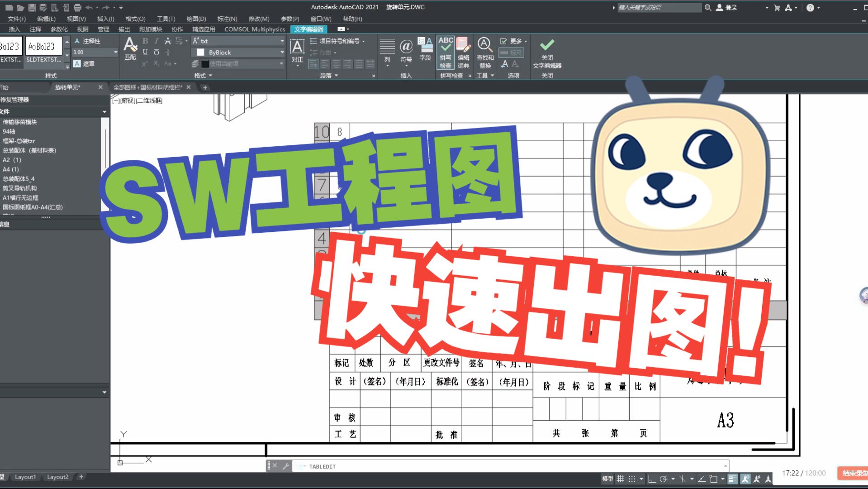
Task: Click the 对正 justification icon
Action: point(297,50)
